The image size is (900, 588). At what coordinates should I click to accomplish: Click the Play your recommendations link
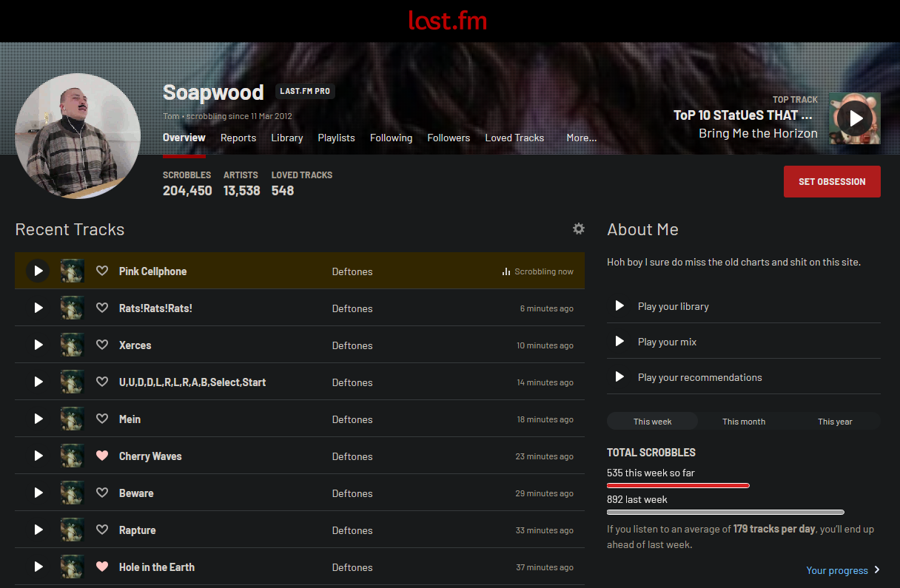coord(699,377)
